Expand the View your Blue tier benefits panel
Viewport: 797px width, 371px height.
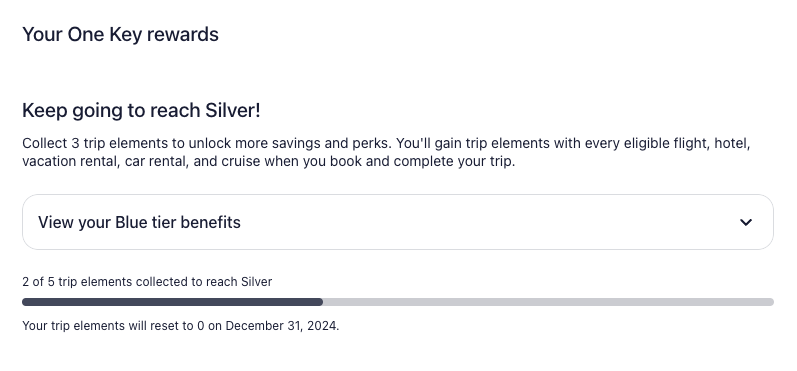tap(398, 222)
